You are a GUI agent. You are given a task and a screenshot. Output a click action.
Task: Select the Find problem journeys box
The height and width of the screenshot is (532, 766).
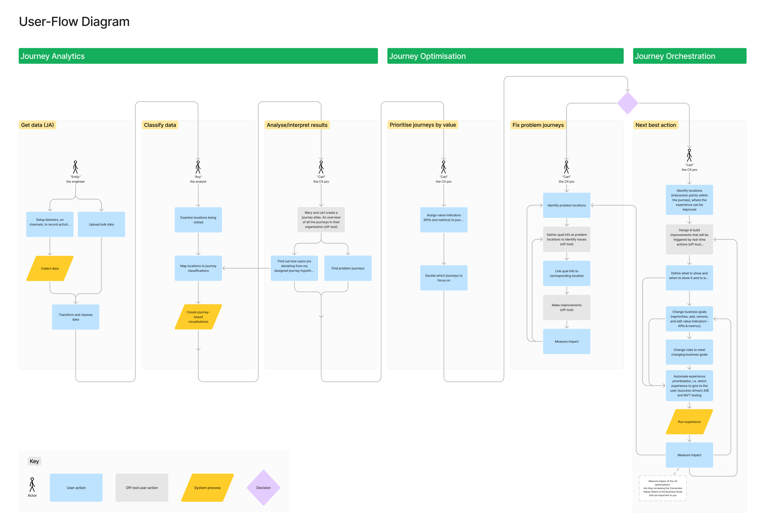click(348, 268)
